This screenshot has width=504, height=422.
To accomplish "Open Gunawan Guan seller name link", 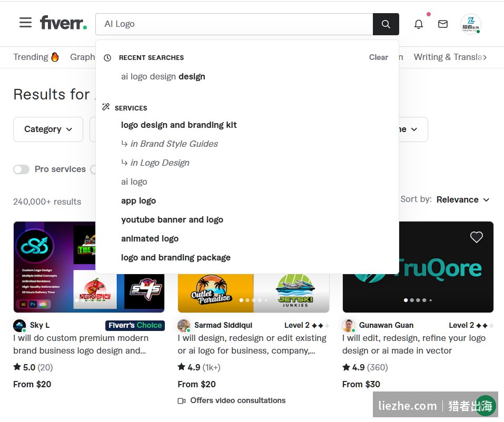I will tap(386, 325).
